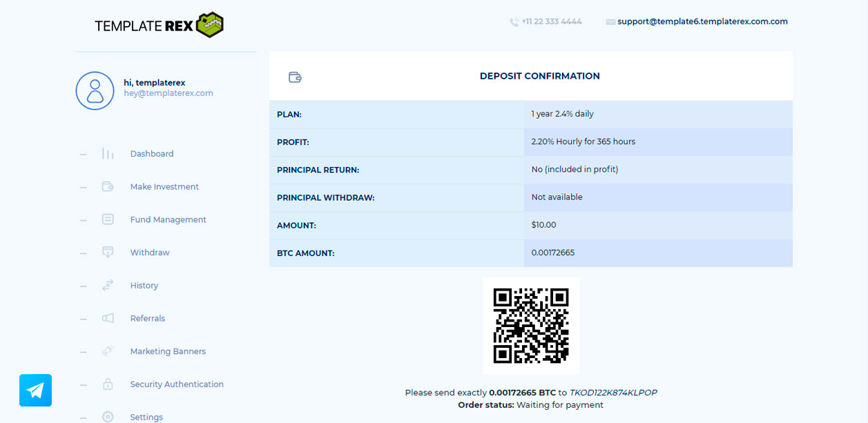Click the phone icon beside +11 22 333 4444
Image resolution: width=868 pixels, height=423 pixels.
pyautogui.click(x=514, y=22)
